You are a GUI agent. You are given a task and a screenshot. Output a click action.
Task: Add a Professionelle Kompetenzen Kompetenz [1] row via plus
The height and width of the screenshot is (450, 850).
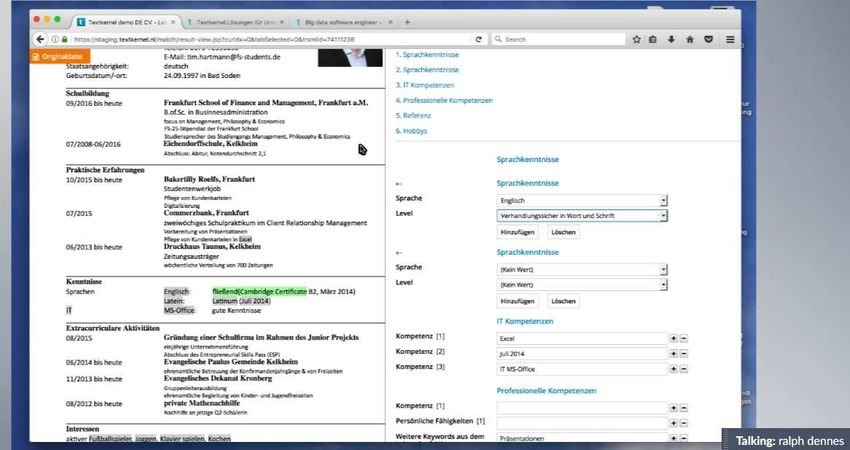[673, 408]
